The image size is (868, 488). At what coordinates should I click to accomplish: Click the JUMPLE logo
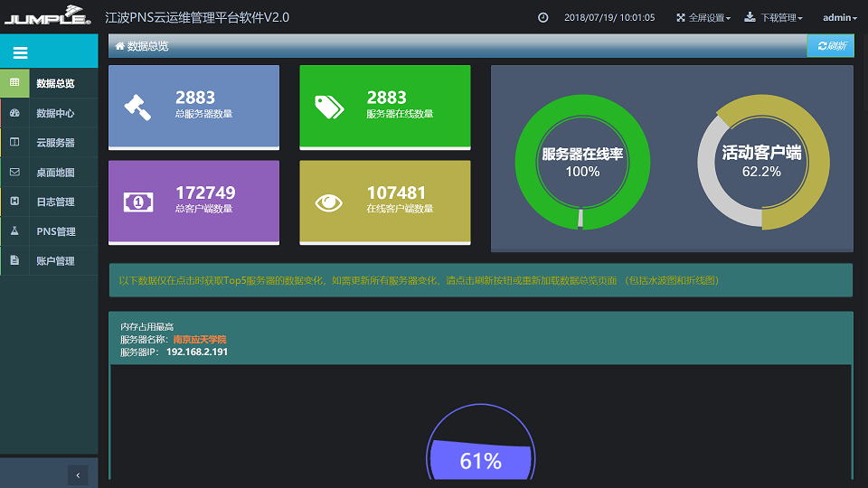tap(46, 17)
